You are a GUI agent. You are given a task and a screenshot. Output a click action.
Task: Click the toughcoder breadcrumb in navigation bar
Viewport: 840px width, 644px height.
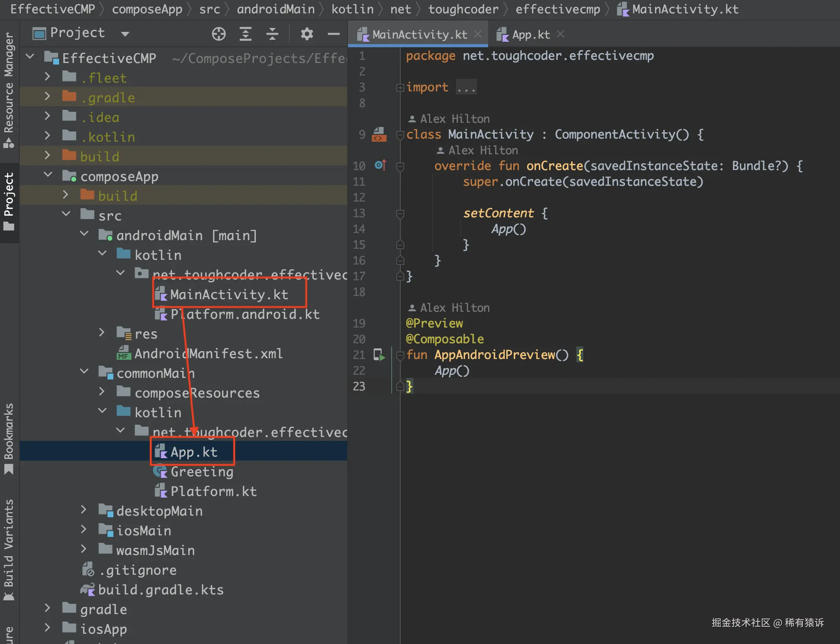tap(463, 9)
